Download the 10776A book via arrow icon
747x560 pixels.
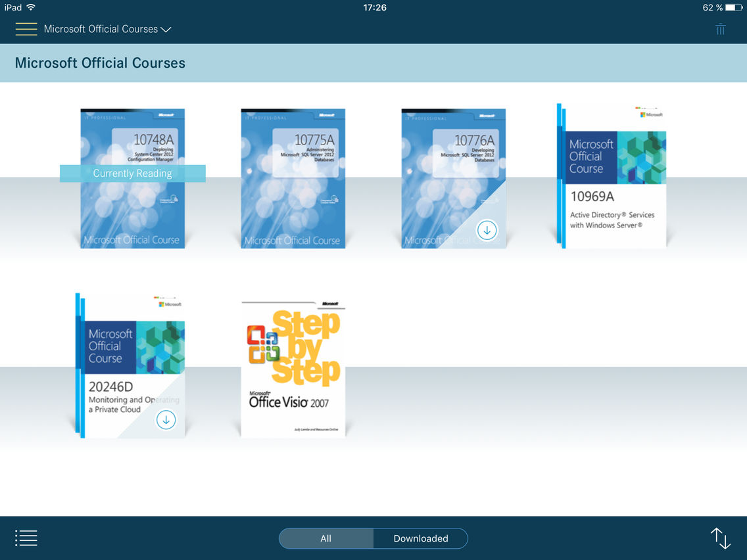point(487,231)
